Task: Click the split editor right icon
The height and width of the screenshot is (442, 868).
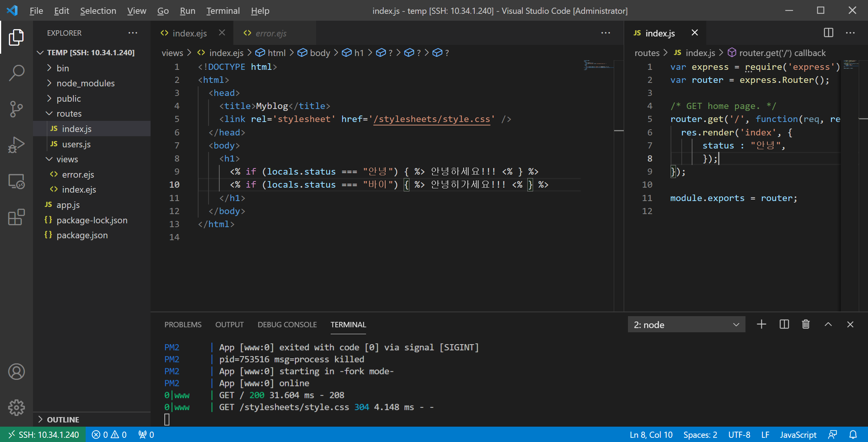Action: (x=828, y=33)
